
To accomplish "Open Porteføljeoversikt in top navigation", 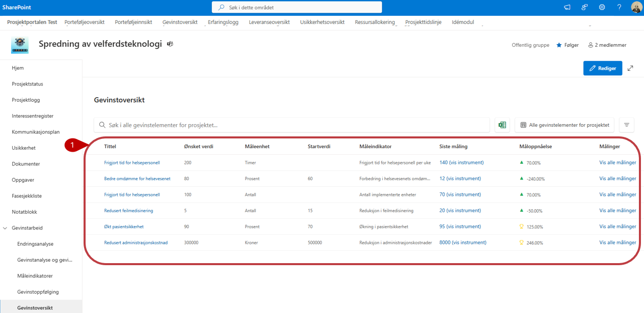I will pyautogui.click(x=85, y=22).
